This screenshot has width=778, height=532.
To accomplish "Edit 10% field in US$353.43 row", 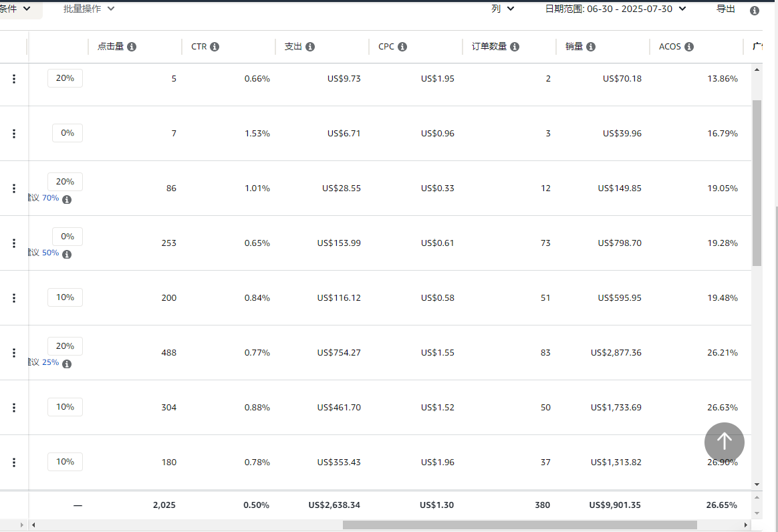I will [x=65, y=462].
